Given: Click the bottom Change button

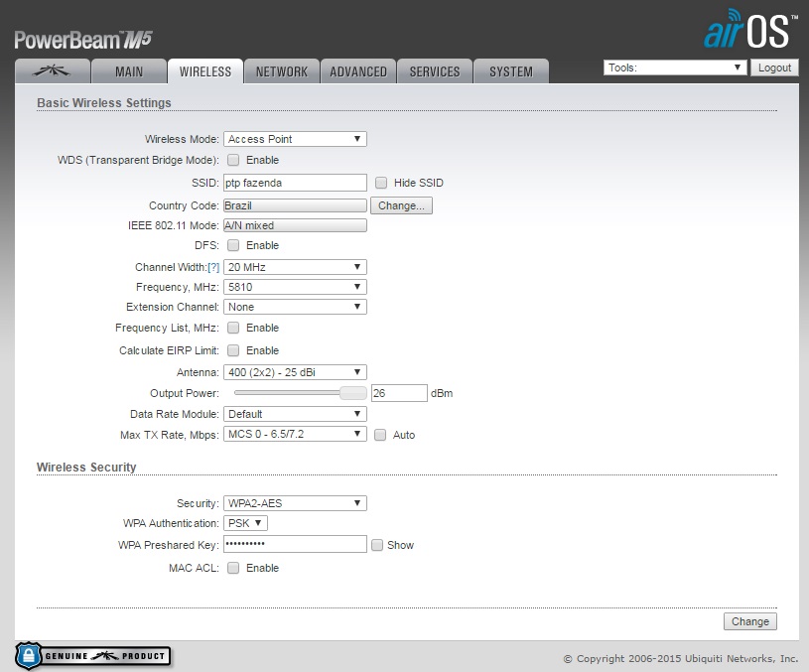Looking at the screenshot, I should tap(750, 621).
